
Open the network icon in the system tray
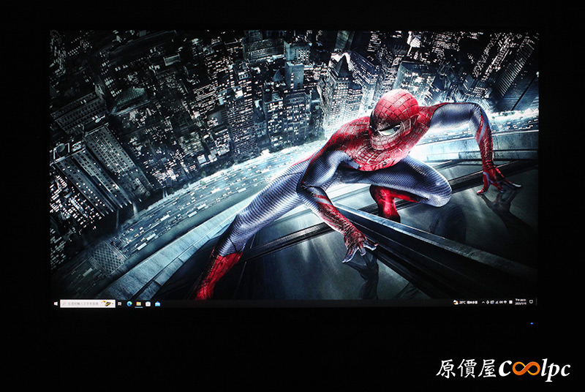497,302
